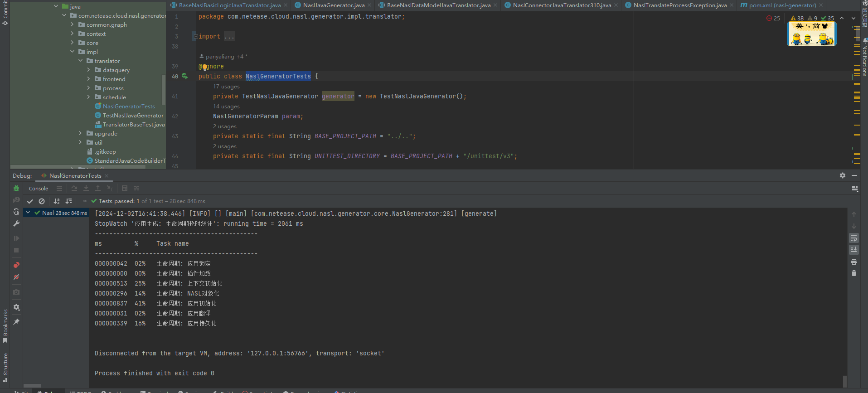The image size is (868, 393).
Task: Click the Trace Current Stream Chain icon
Action: 136,188
